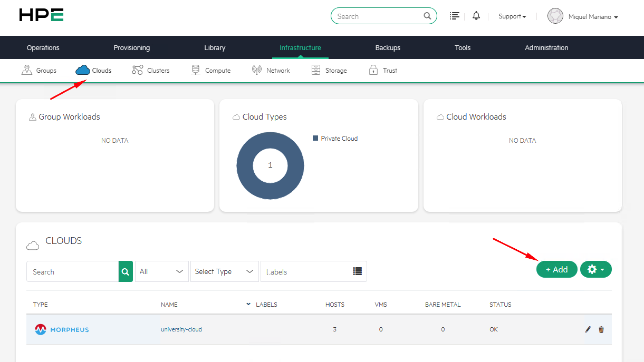
Task: Click the VMS column header
Action: (x=381, y=305)
